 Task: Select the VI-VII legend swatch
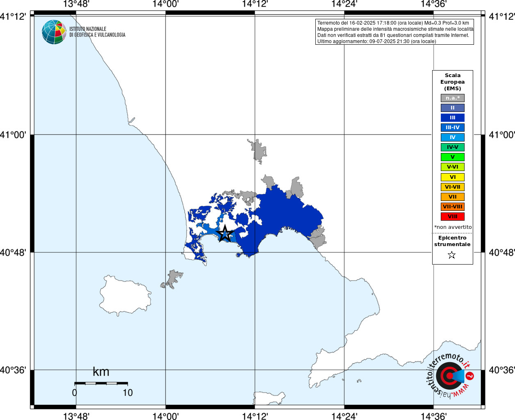tap(453, 187)
